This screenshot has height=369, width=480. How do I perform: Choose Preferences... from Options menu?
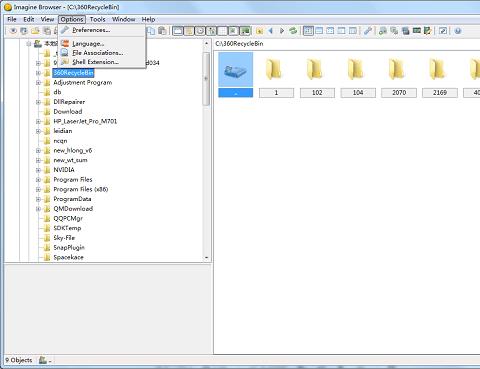[x=102, y=30]
